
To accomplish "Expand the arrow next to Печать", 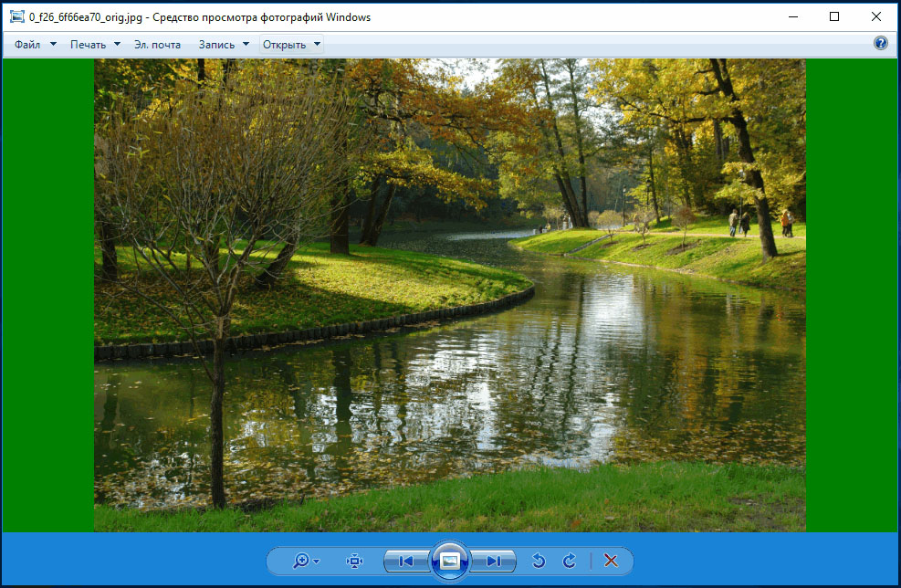I will click(x=117, y=44).
